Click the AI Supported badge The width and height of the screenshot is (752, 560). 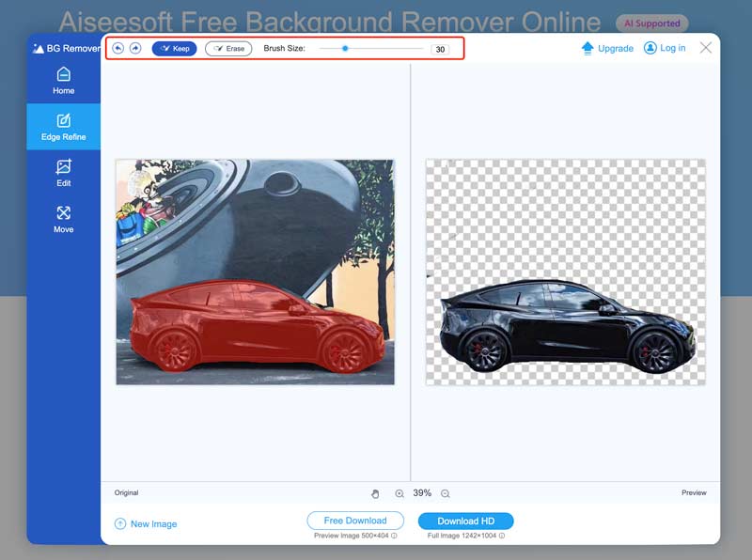(651, 23)
